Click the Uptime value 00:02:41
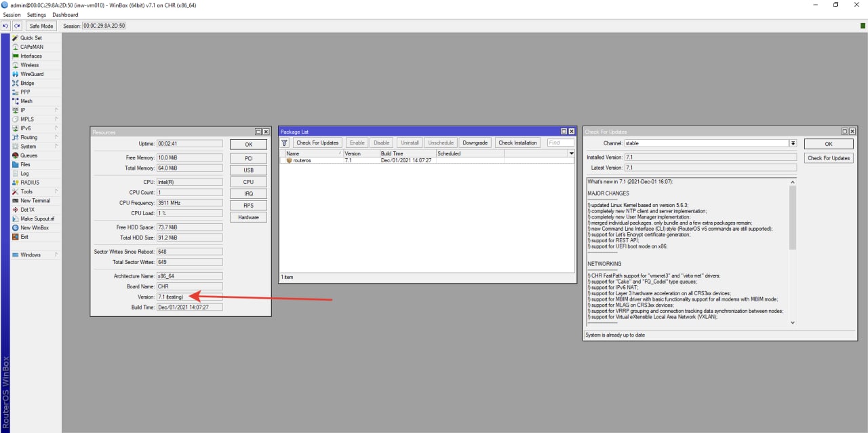 click(189, 144)
